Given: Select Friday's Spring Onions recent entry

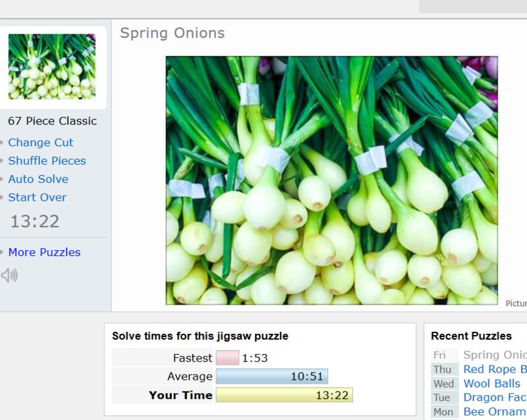Looking at the screenshot, I should pos(495,355).
